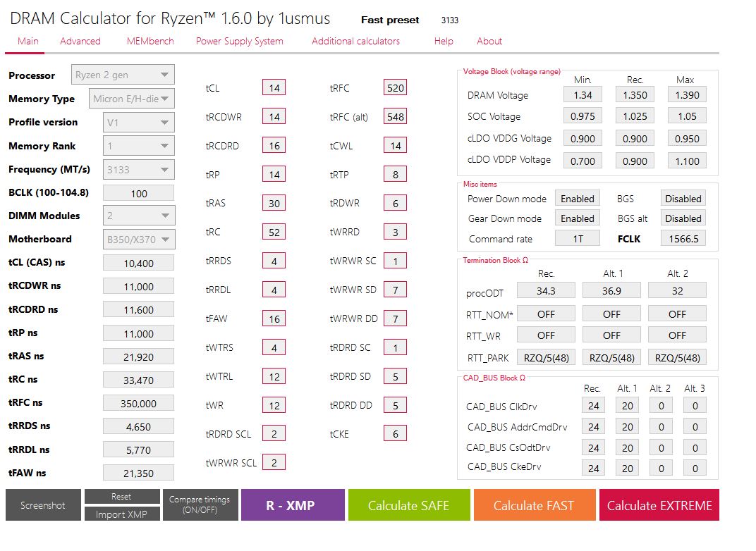Click Calculate SAFE
Screen dimensions: 756x551
409,504
